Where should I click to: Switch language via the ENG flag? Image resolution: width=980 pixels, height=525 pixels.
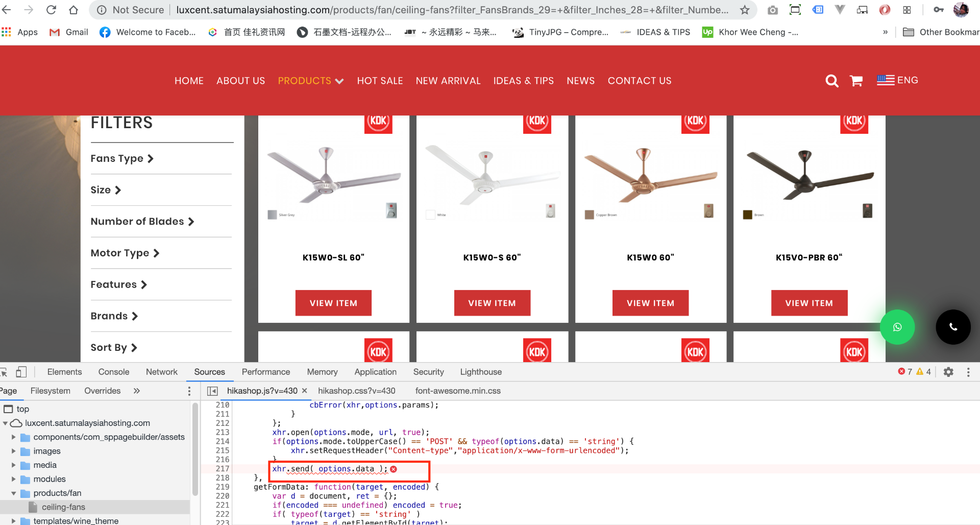point(897,80)
